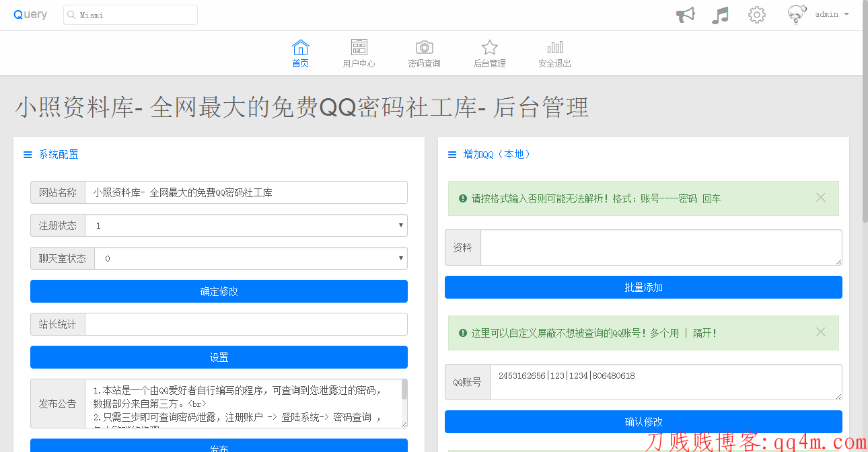868x452 pixels.
Task: Click the hamburger icon beside 系统配置
Action: click(x=28, y=155)
